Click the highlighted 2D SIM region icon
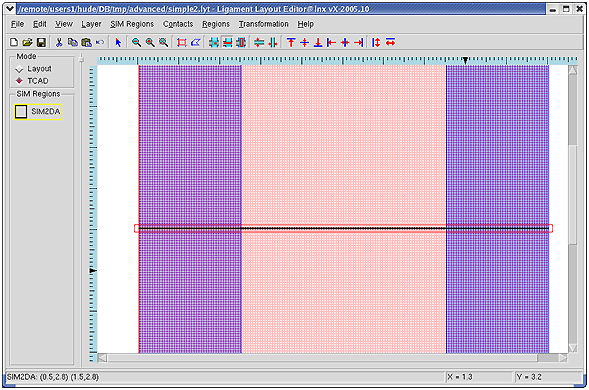The image size is (589, 390). 227,42
